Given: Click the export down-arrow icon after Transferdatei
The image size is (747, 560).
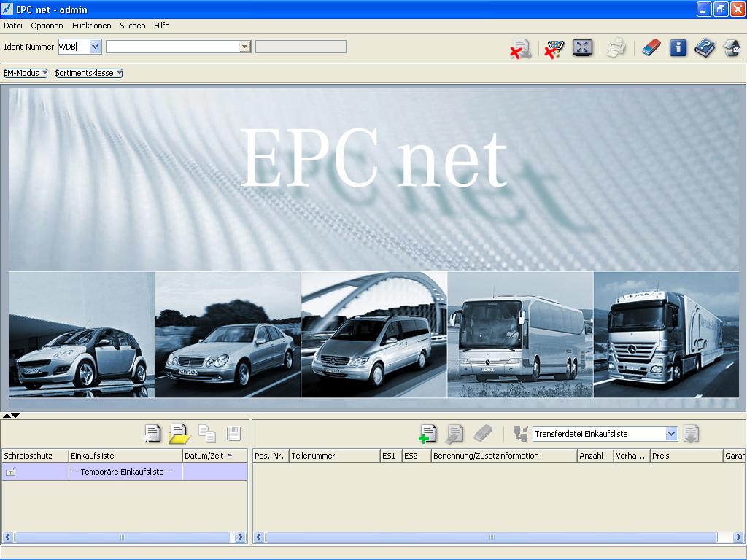Looking at the screenshot, I should point(692,434).
